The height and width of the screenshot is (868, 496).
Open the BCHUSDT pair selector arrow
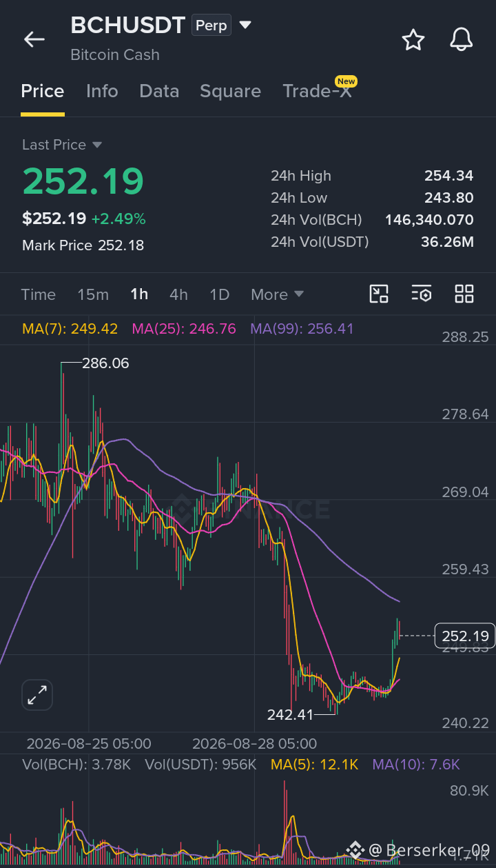click(x=245, y=26)
